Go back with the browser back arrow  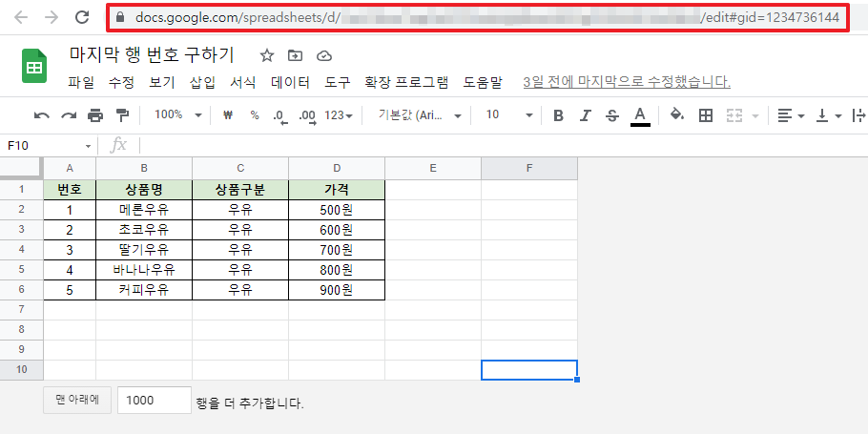click(20, 17)
